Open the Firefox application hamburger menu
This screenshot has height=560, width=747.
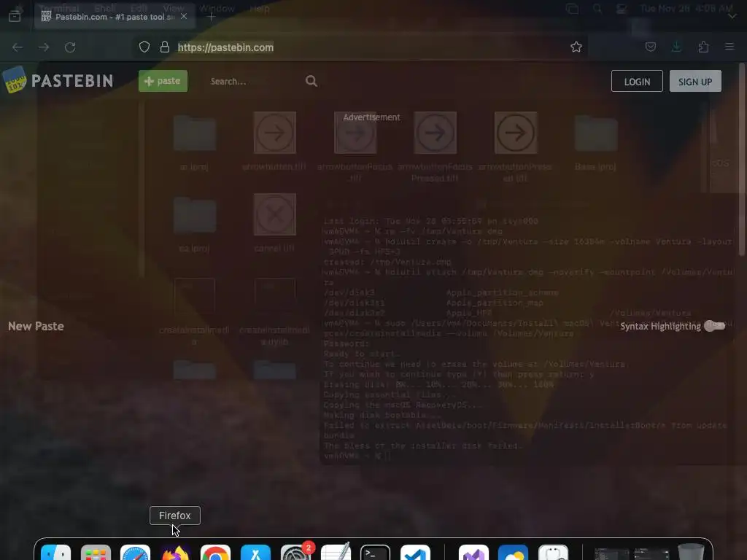click(729, 47)
